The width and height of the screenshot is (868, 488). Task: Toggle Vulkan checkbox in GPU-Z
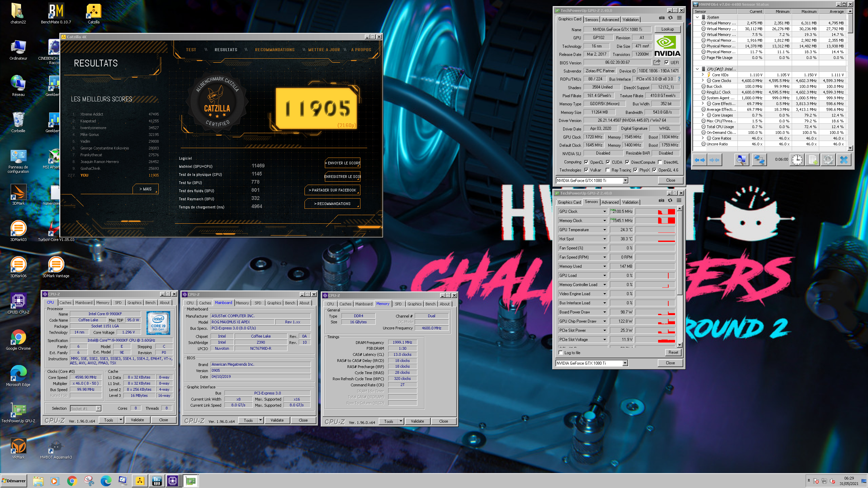point(586,170)
